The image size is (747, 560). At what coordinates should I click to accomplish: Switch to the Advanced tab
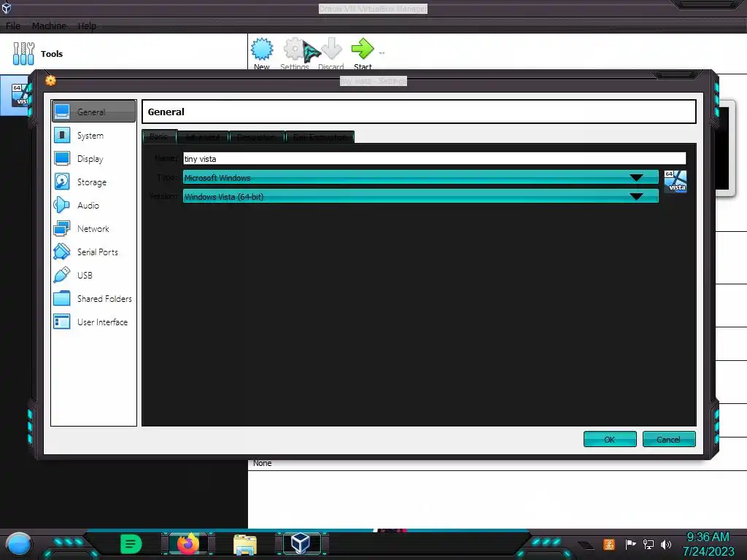pos(203,137)
